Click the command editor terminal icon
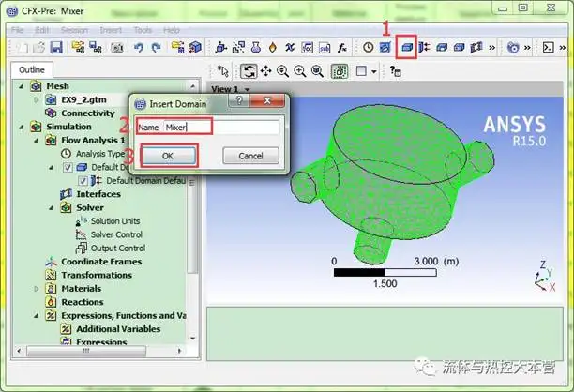The image size is (574, 392). point(548,47)
